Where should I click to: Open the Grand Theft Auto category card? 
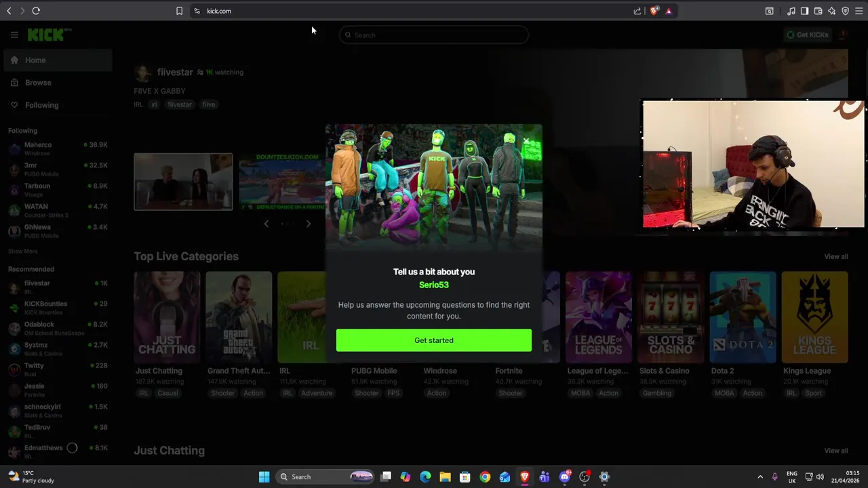[239, 317]
